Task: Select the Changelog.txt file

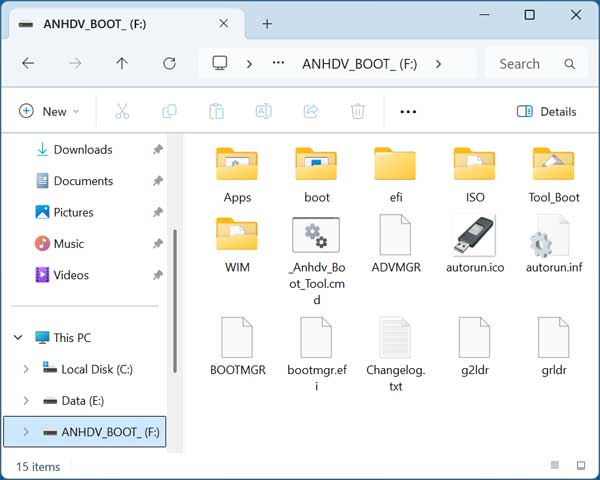Action: (x=395, y=354)
